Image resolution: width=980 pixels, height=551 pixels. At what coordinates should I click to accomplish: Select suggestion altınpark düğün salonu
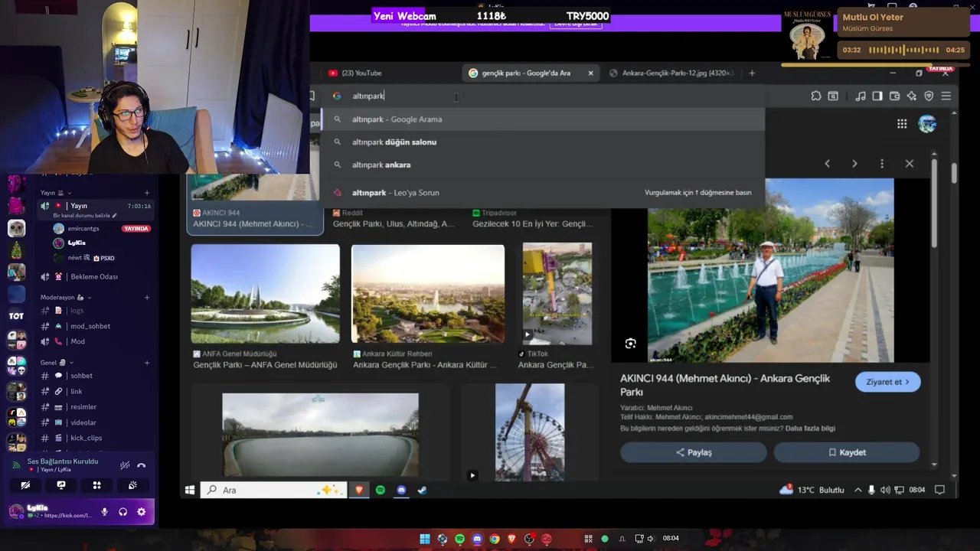tap(543, 142)
